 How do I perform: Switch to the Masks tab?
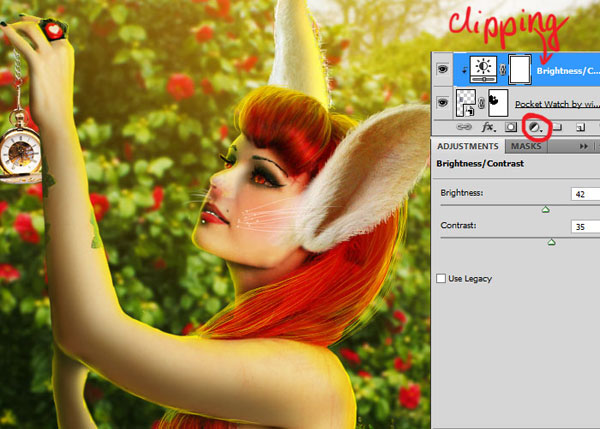pos(526,146)
